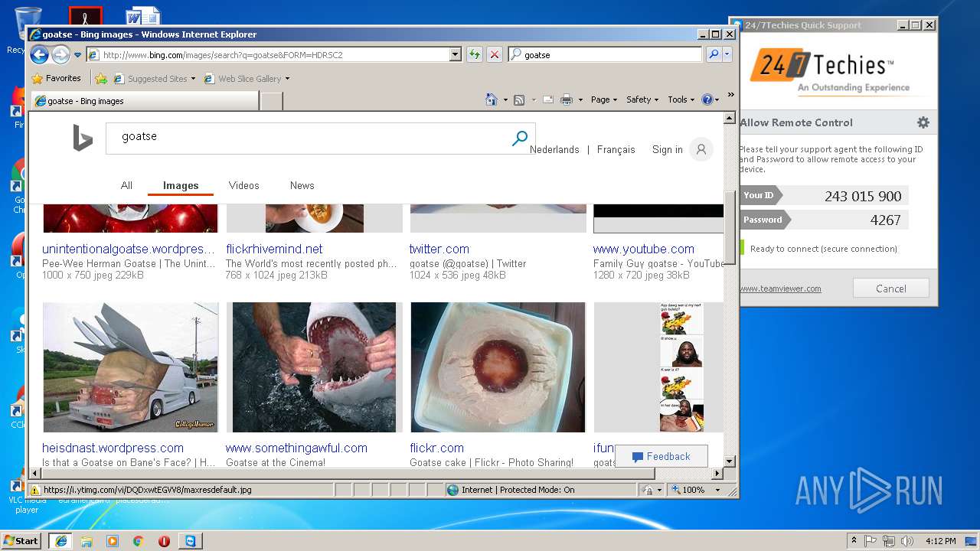This screenshot has height=551, width=980.
Task: Open the heisdnast.wordpress.com link
Action: (x=113, y=448)
